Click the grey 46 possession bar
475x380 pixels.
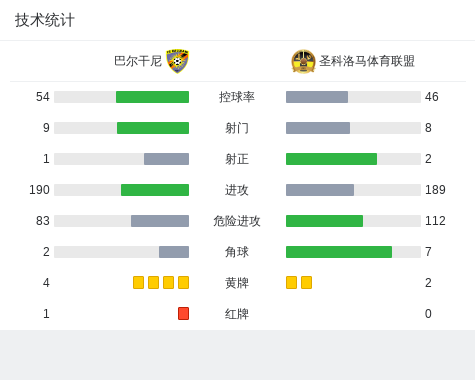point(317,97)
